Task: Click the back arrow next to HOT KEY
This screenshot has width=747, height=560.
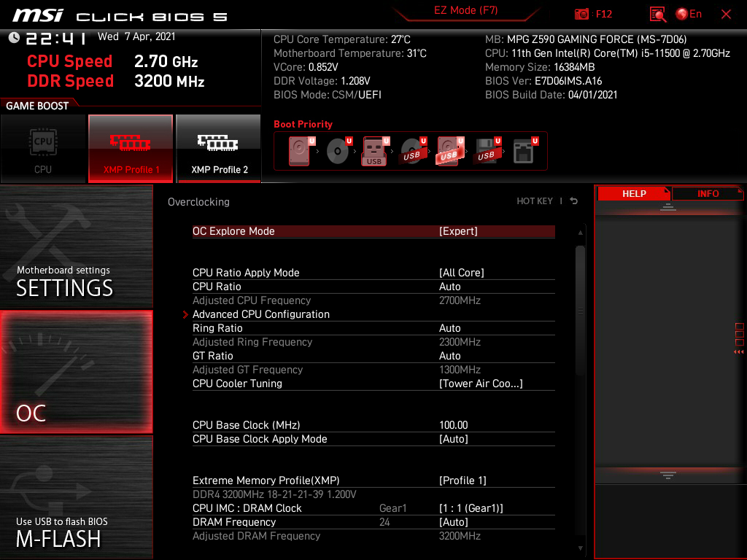Action: pyautogui.click(x=574, y=201)
